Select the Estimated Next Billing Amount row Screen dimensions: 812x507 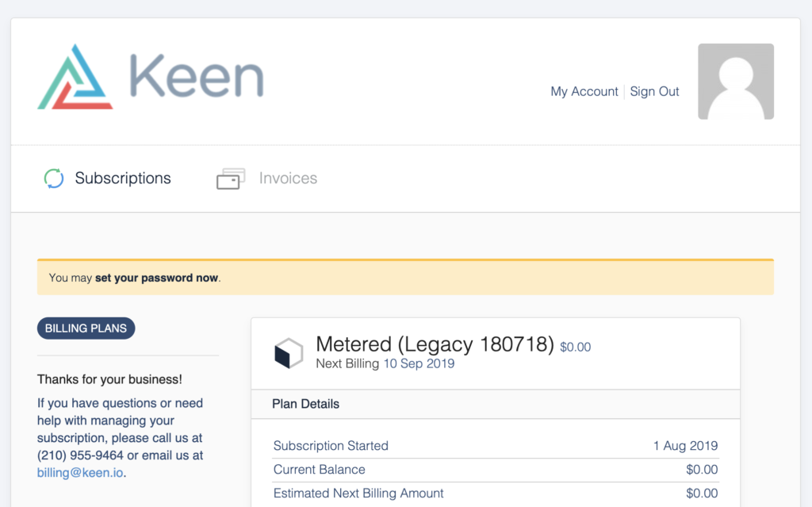click(x=496, y=494)
